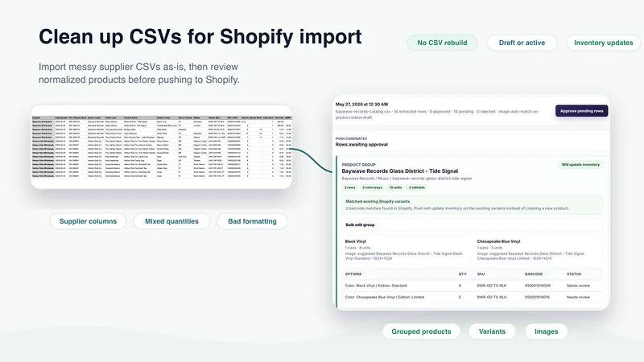The image size is (644, 362).
Task: Click the Inventory updates pill
Action: (603, 43)
